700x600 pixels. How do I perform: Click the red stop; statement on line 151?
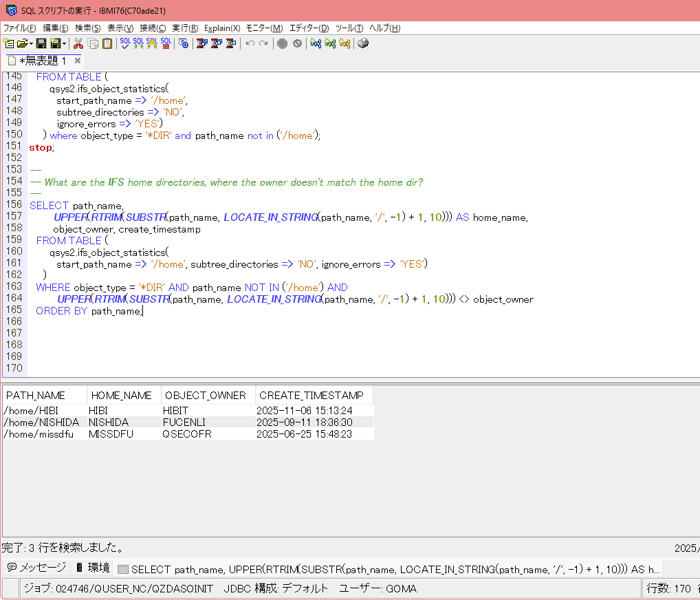41,148
